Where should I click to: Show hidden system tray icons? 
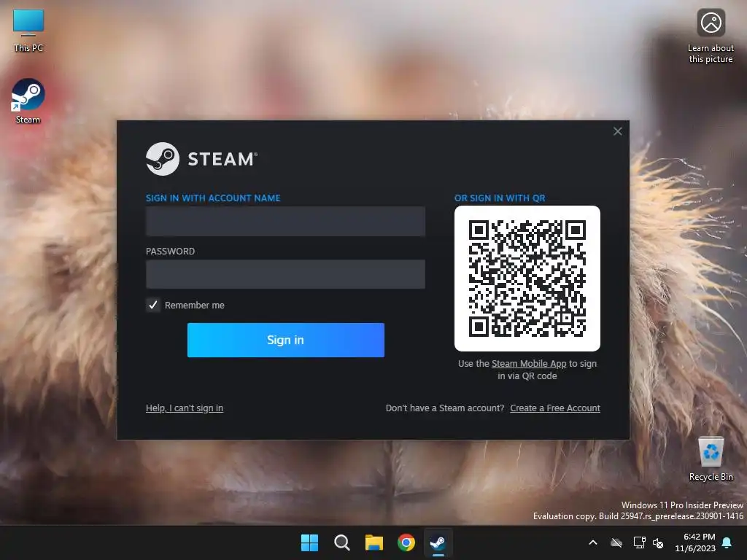[593, 542]
